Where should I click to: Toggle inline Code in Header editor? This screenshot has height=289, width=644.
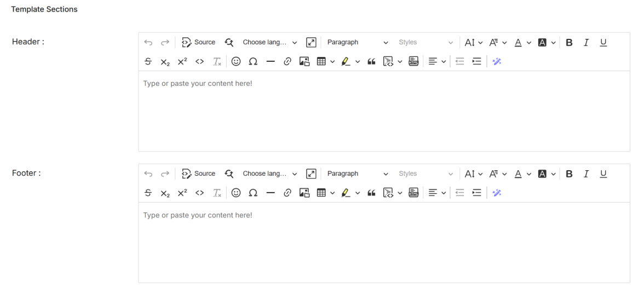pos(199,61)
